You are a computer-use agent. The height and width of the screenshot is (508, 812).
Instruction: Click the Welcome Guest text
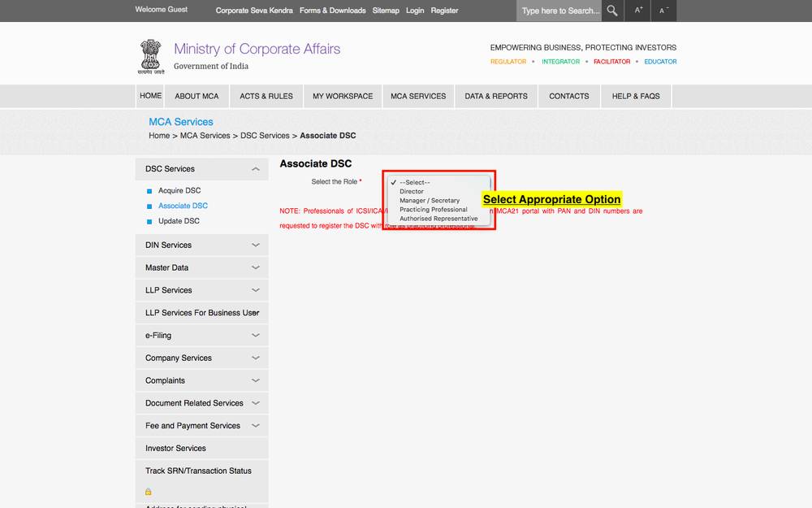(x=161, y=9)
